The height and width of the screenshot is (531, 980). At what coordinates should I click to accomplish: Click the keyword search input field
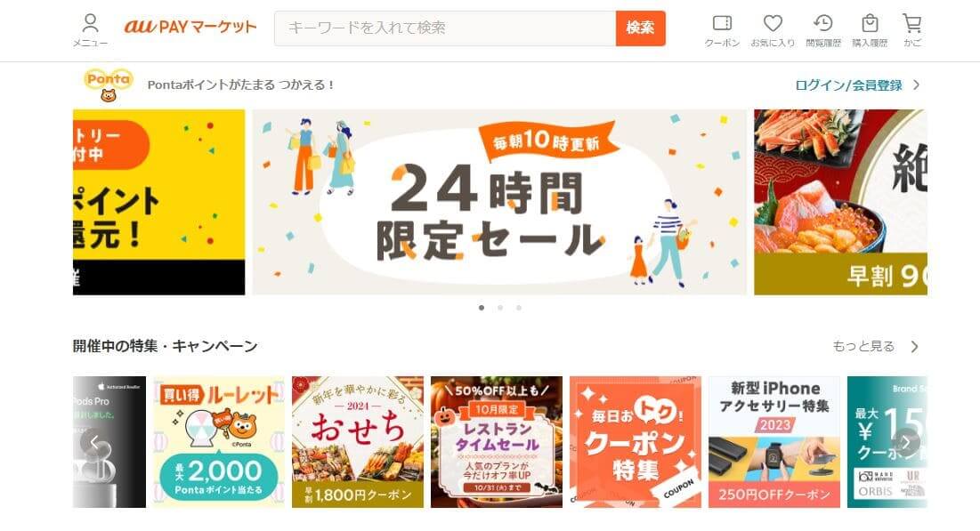point(445,28)
